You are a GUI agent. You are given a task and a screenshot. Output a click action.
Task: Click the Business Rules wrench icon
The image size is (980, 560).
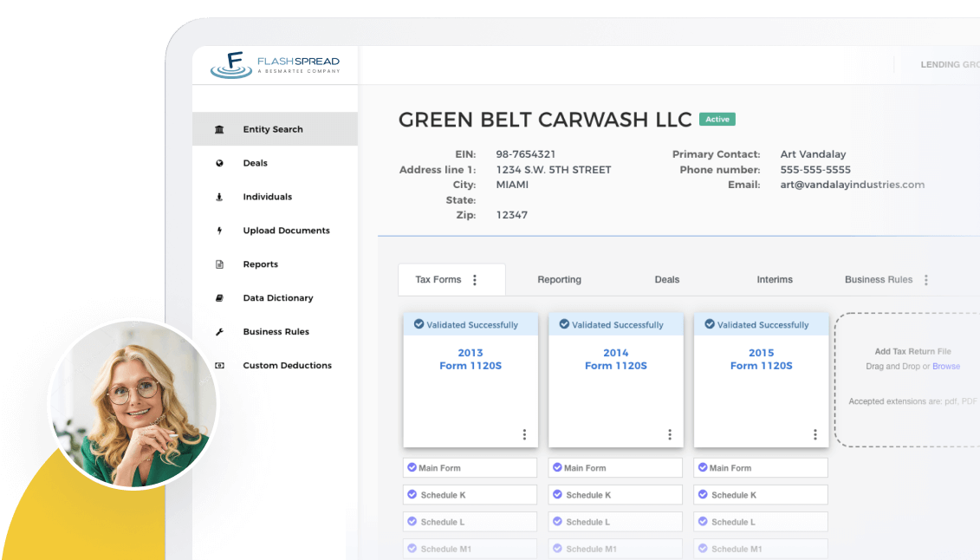[219, 332]
